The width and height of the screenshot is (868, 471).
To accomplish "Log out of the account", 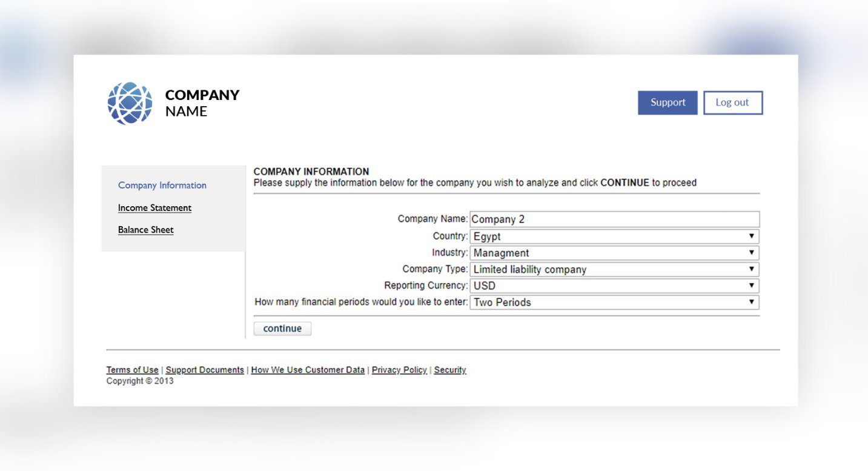I will 732,102.
